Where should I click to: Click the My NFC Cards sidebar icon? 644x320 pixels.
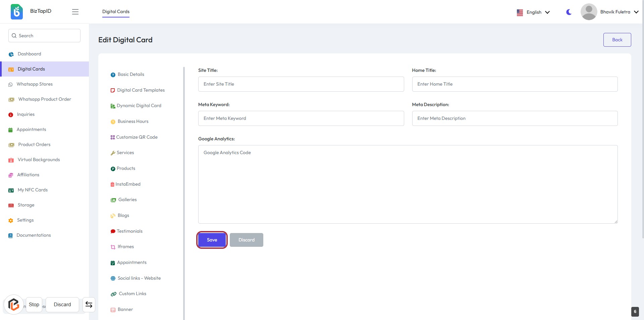[x=11, y=190]
